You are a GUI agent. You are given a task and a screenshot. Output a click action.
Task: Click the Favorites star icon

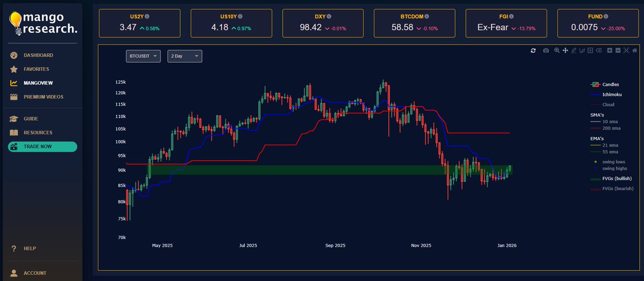14,69
